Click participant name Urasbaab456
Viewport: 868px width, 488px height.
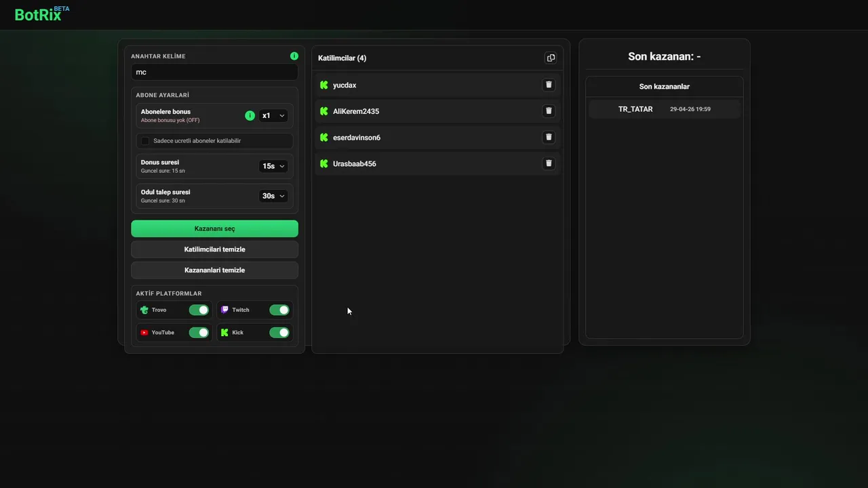pos(355,164)
